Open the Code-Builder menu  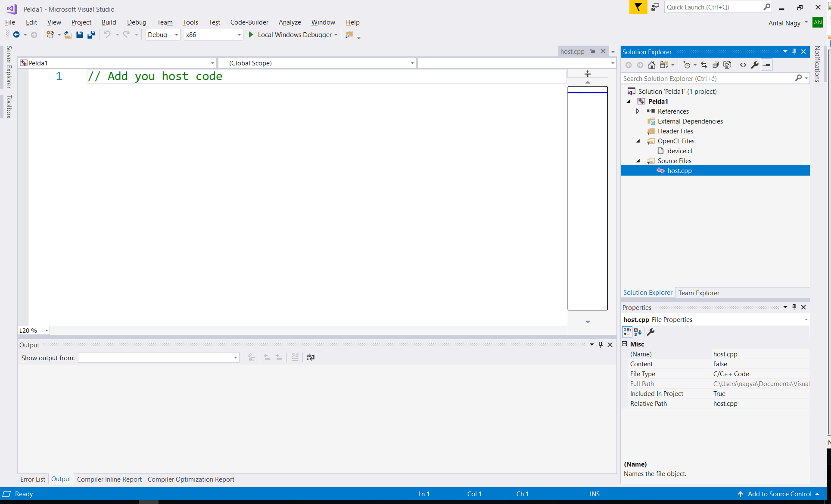click(x=249, y=22)
